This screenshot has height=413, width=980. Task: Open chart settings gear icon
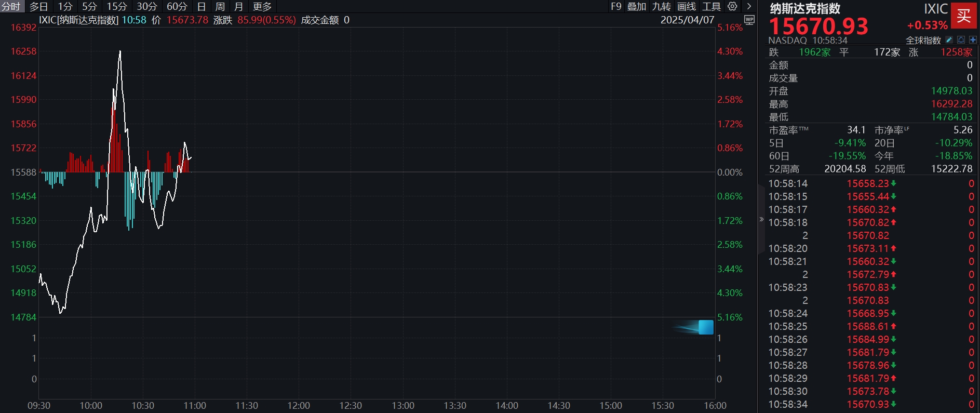(x=732, y=6)
